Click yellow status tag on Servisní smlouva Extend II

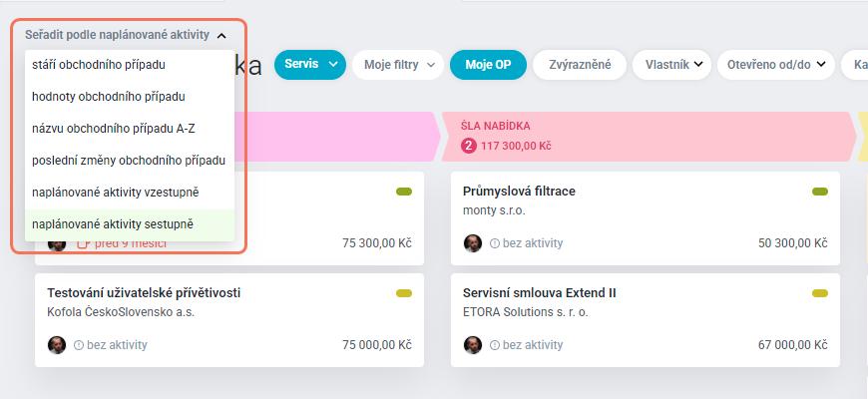click(820, 293)
